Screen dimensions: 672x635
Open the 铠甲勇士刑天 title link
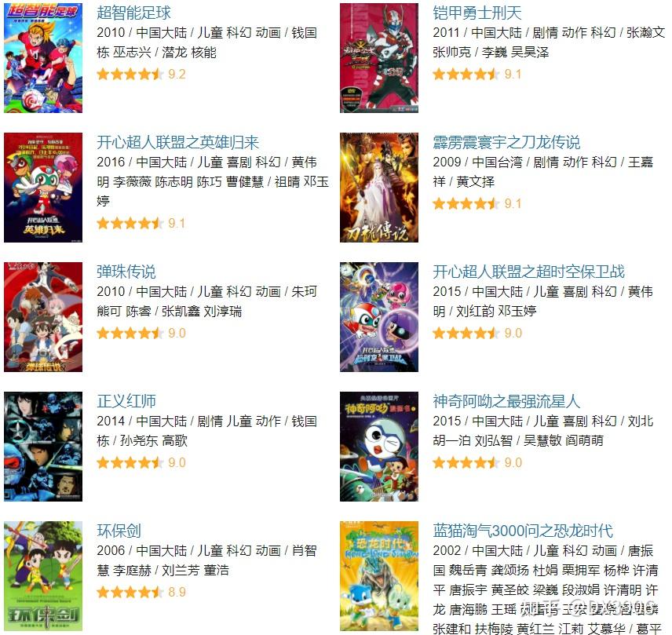click(477, 13)
